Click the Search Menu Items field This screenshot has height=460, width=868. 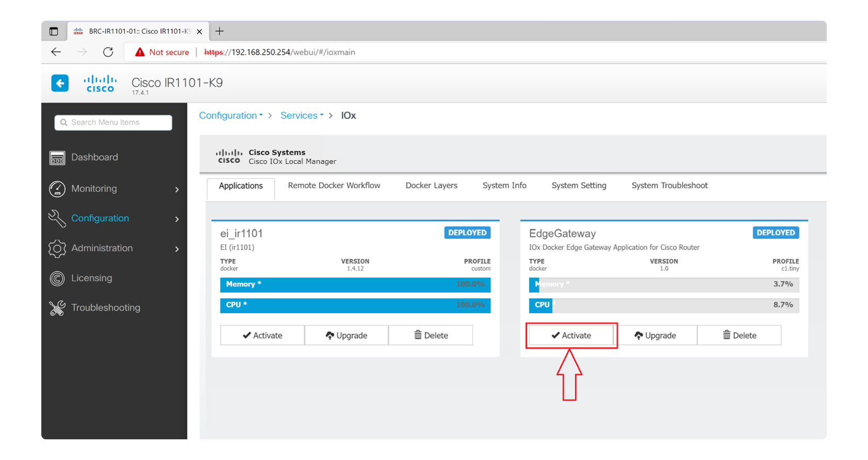(114, 122)
